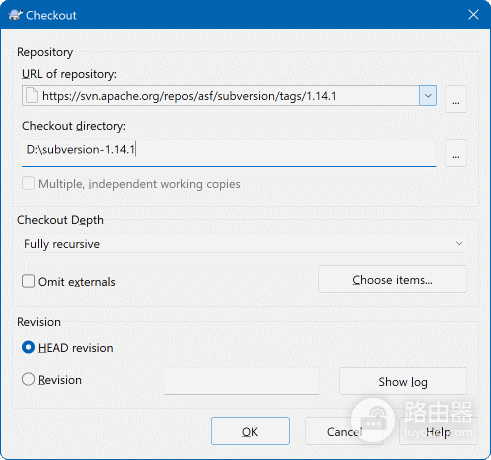Expand the URL of repository dropdown arrow
491x460 pixels.
coord(428,96)
